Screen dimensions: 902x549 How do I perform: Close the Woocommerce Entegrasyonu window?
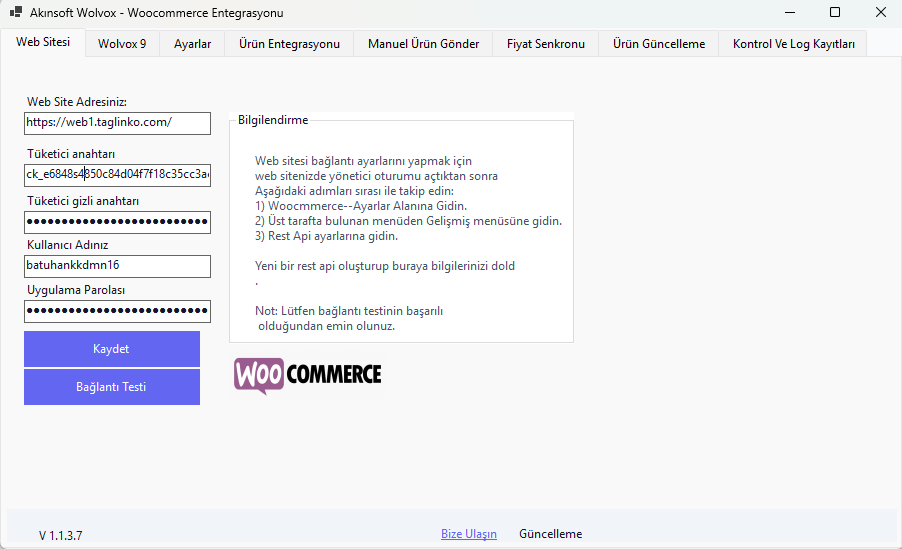[x=880, y=12]
